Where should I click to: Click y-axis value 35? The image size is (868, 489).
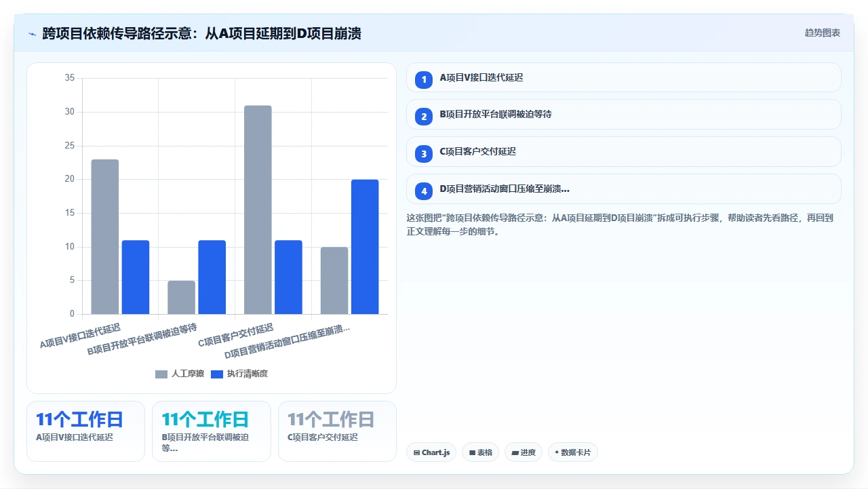[70, 78]
